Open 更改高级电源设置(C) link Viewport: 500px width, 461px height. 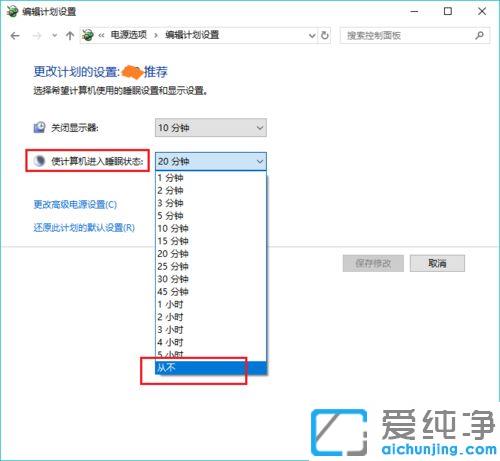click(x=75, y=204)
